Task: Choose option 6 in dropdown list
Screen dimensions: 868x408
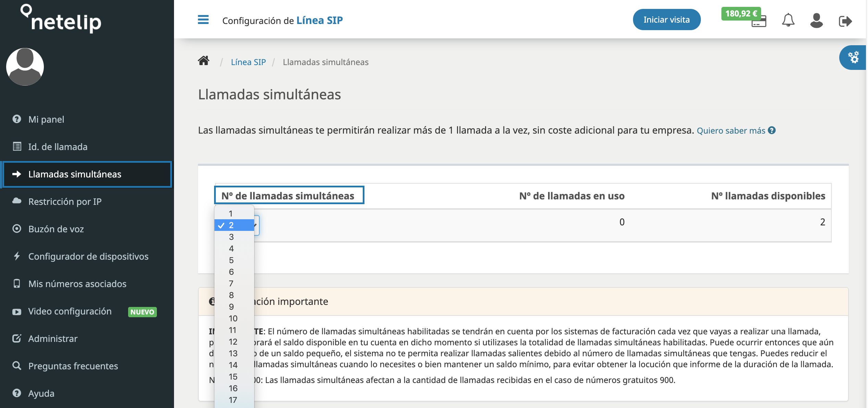Action: click(234, 272)
